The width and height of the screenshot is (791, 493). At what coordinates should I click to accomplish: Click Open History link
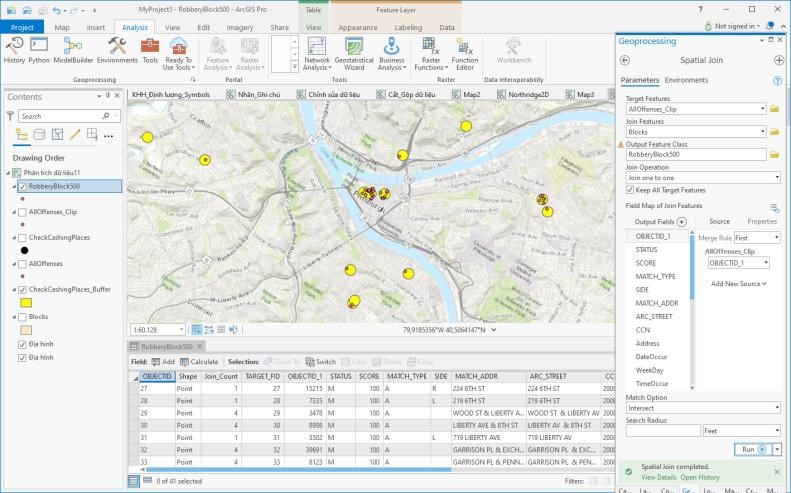(700, 477)
